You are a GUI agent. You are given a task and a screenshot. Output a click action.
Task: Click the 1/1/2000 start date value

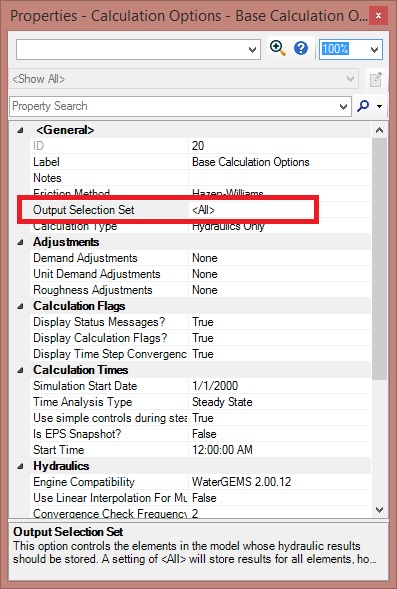215,386
